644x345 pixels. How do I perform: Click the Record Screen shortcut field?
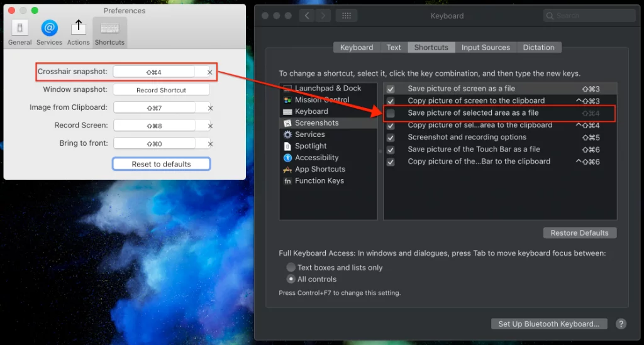(x=154, y=126)
